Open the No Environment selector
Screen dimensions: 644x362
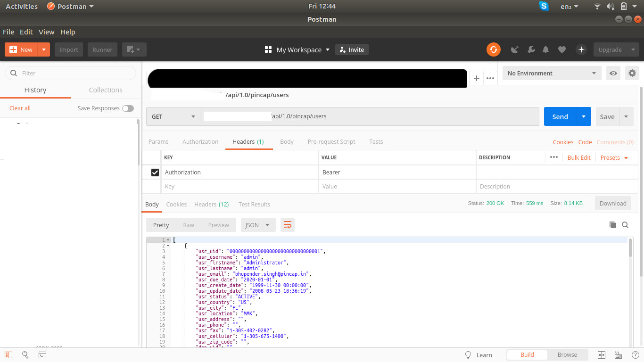pos(552,73)
